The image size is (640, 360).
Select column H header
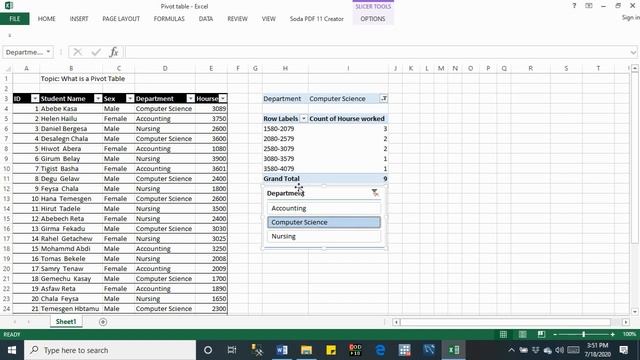pos(285,68)
